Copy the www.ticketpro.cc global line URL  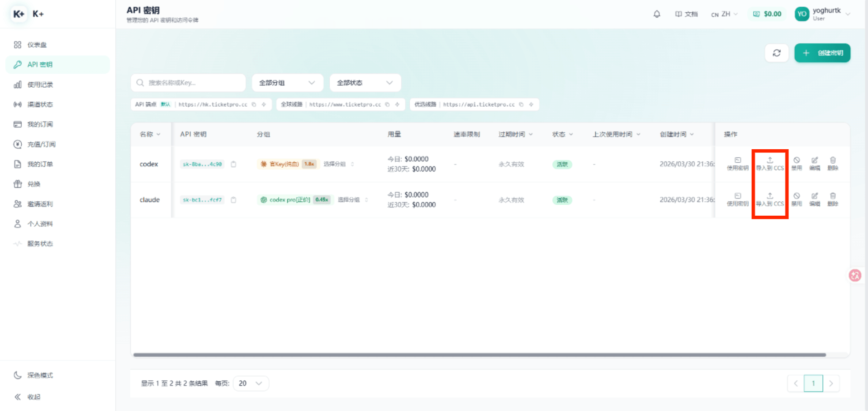point(387,104)
